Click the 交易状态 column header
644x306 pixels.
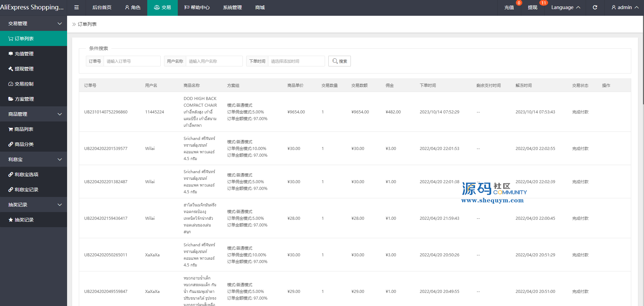[580, 86]
